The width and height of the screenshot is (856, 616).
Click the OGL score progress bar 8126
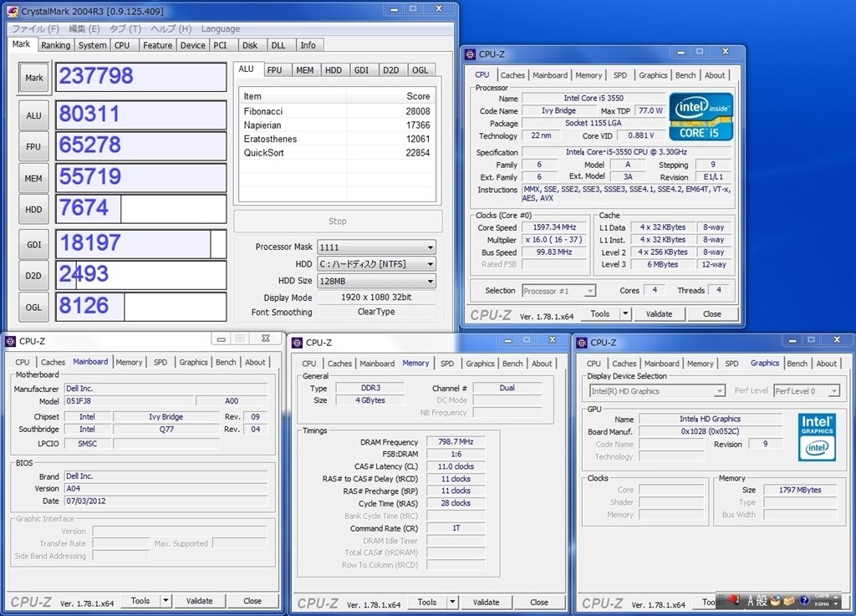pos(140,307)
